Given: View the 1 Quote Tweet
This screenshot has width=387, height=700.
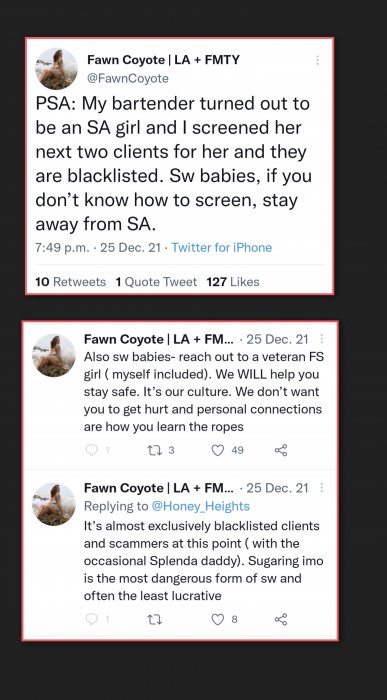Looking at the screenshot, I should 156,282.
